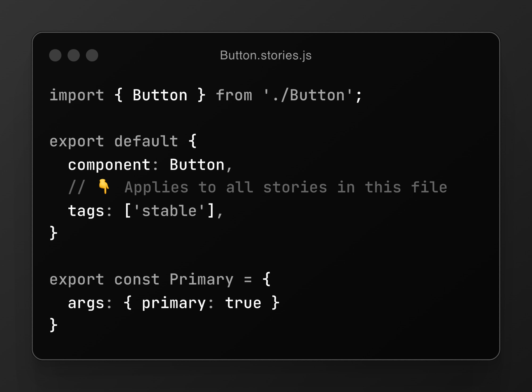
Task: Click the 'import' keyword
Action: coord(77,95)
